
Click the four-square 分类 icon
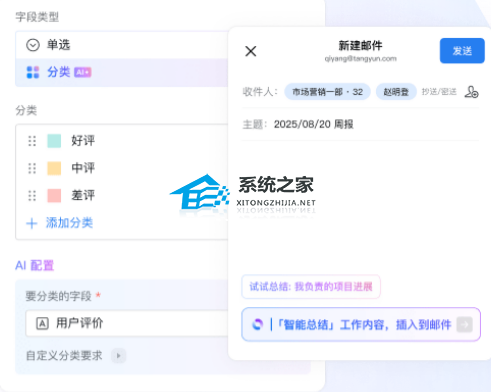pyautogui.click(x=33, y=72)
